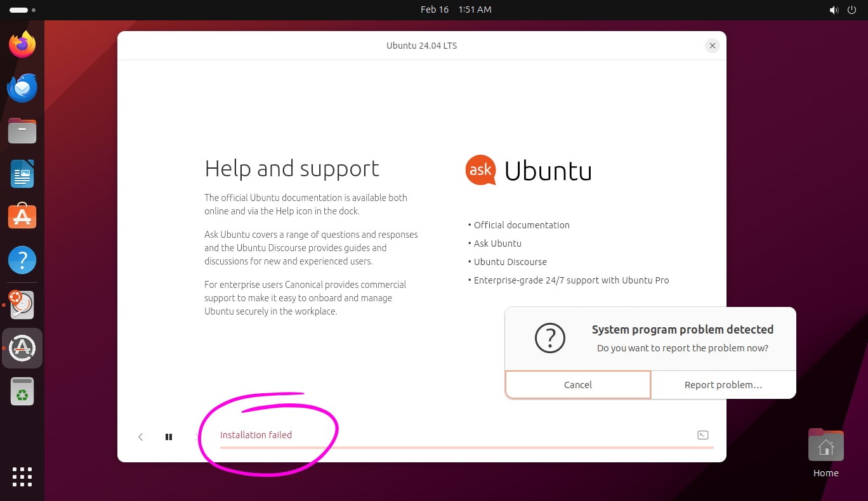Click the installation progress bar
The image size is (868, 501).
point(467,448)
